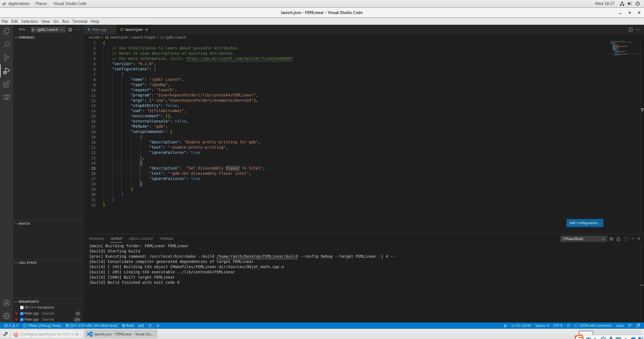
Task: Collapse the WATCH section
Action: pos(48,224)
